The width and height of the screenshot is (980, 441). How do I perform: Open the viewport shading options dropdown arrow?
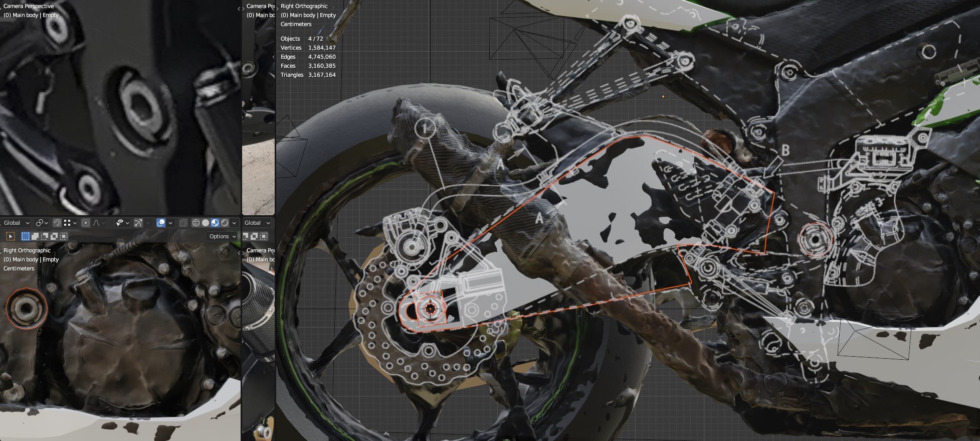point(235,223)
